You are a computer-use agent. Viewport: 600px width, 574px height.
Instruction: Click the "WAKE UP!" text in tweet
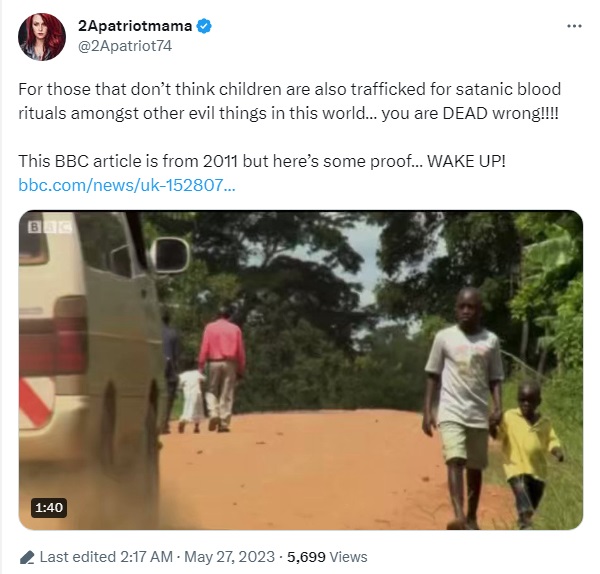pos(466,161)
